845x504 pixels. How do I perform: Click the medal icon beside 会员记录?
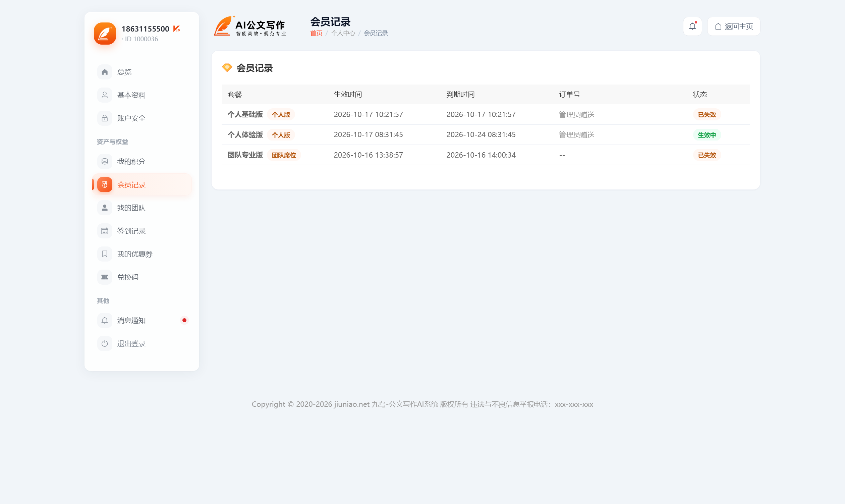[x=105, y=184]
